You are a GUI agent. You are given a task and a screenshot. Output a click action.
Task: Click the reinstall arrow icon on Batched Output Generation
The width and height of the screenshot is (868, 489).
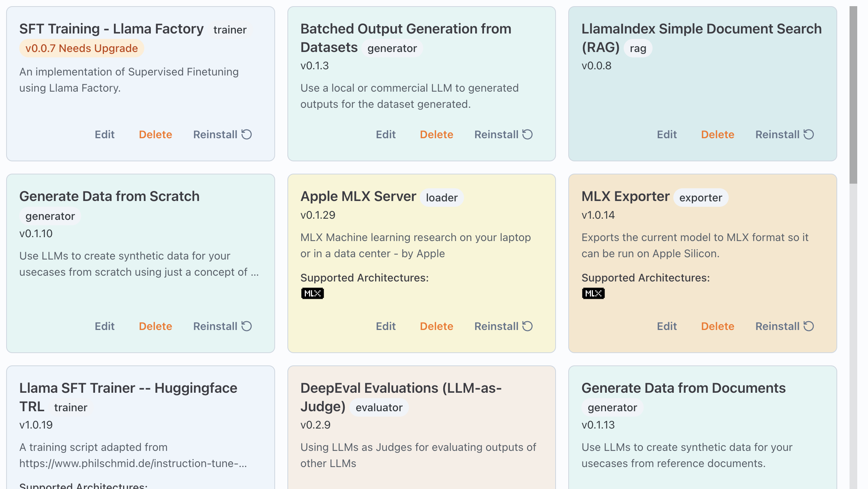coord(527,134)
